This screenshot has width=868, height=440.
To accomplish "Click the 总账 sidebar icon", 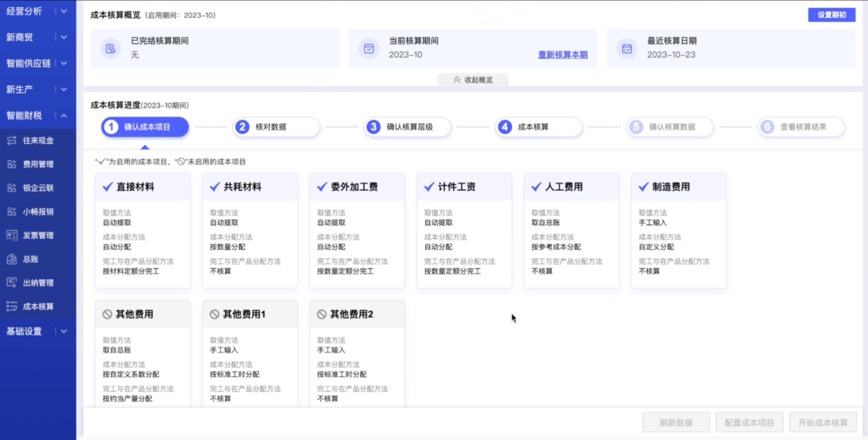I will pyautogui.click(x=11, y=259).
